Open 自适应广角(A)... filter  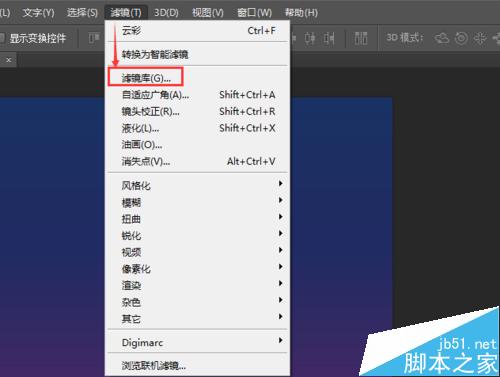[197, 95]
